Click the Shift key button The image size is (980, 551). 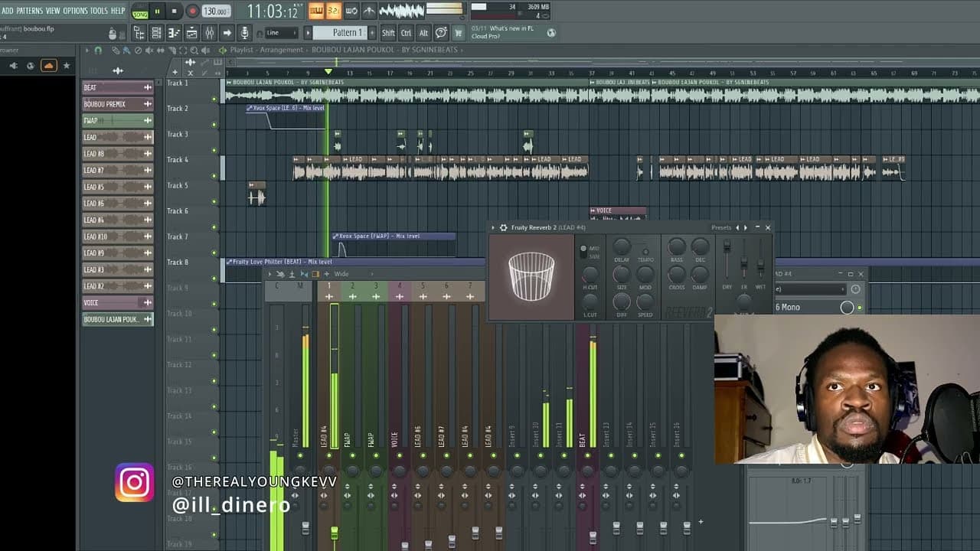click(x=388, y=33)
